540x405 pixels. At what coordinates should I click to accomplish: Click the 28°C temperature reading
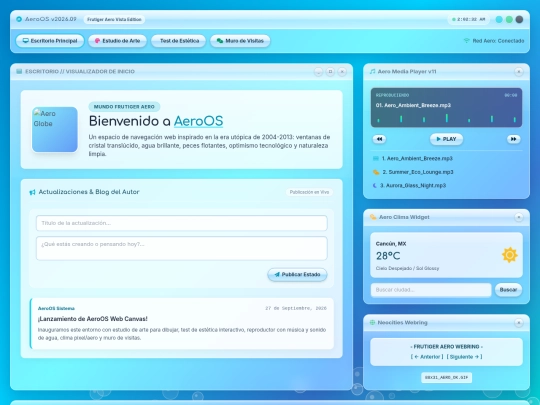[388, 256]
